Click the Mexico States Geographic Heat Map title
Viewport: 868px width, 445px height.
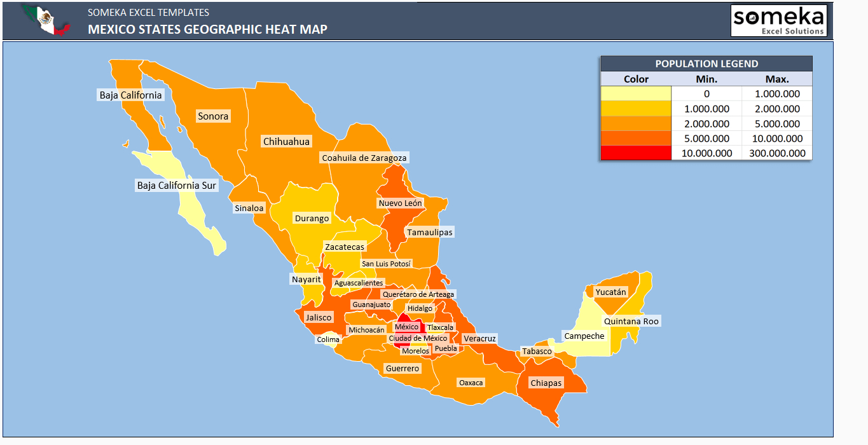207,29
